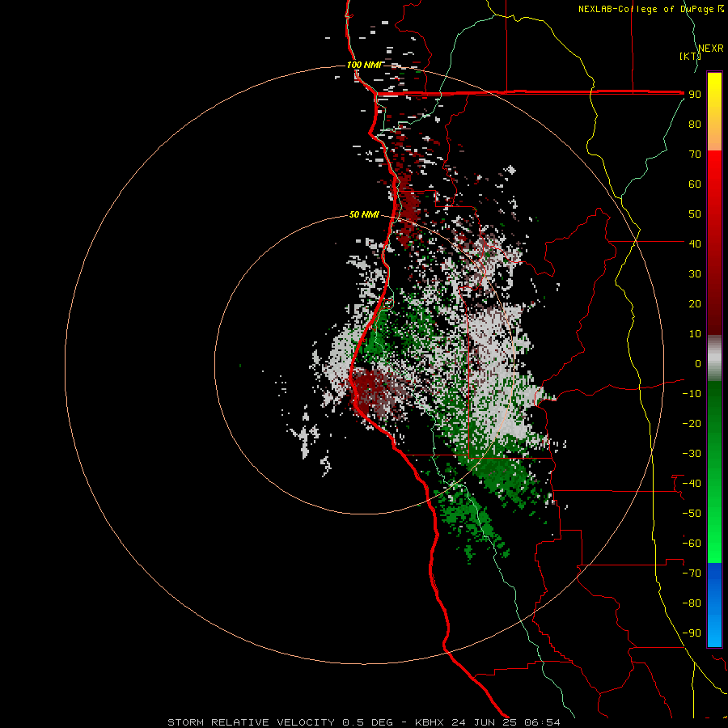728x728 pixels.
Task: Click the KBHX station identifier in the footer
Action: (x=430, y=722)
